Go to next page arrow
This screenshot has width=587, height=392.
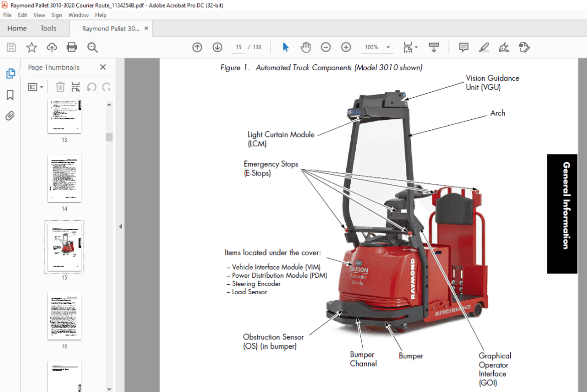(x=218, y=47)
